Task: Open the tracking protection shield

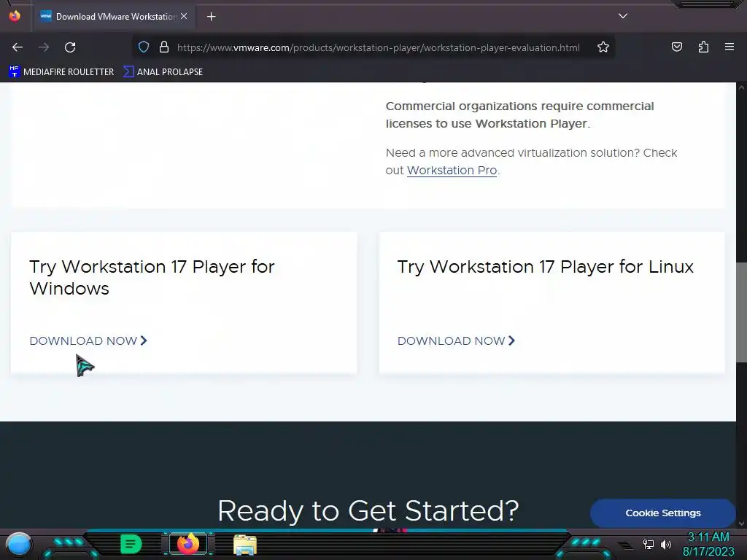Action: point(144,47)
